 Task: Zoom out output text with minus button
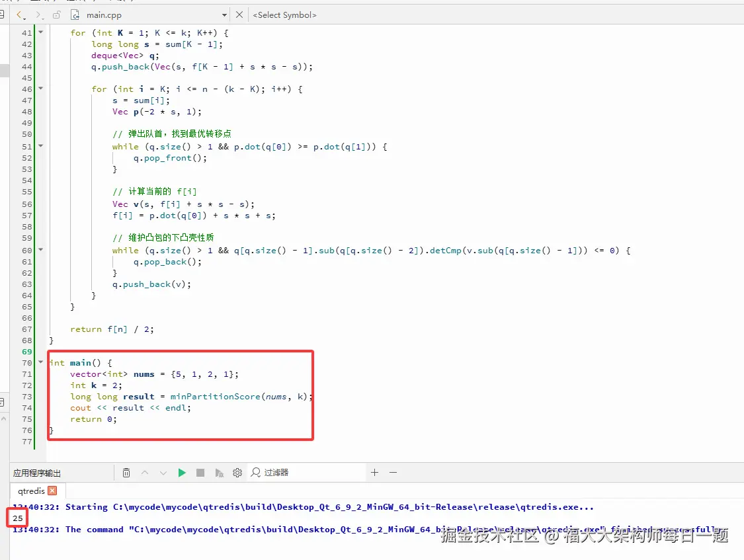click(x=393, y=473)
